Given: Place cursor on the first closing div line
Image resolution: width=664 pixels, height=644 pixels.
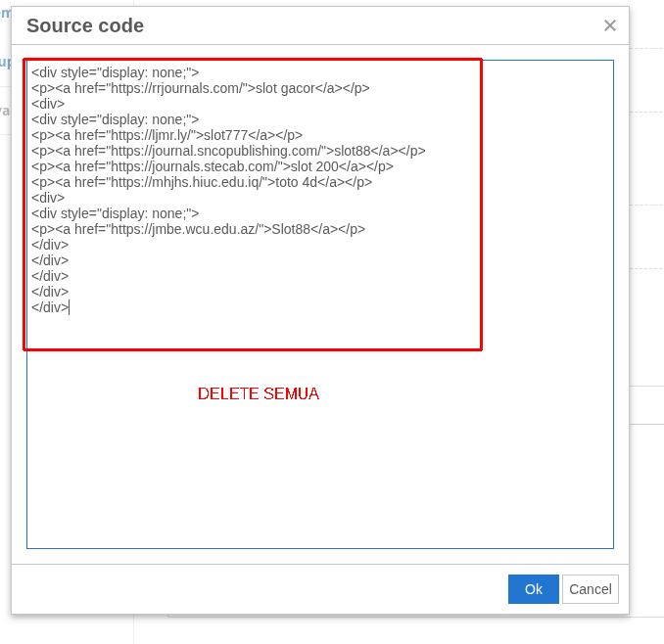Looking at the screenshot, I should [50, 245].
